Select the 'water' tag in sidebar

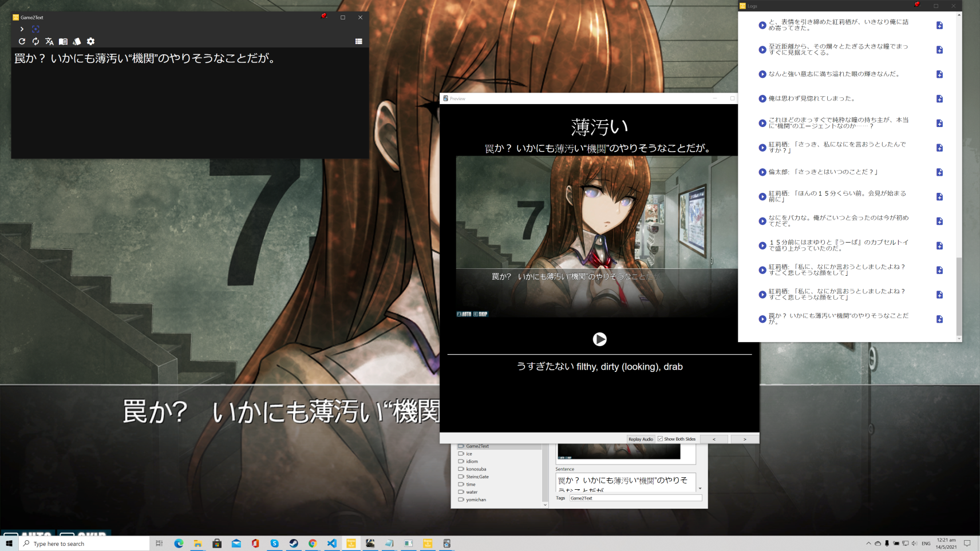pyautogui.click(x=472, y=492)
